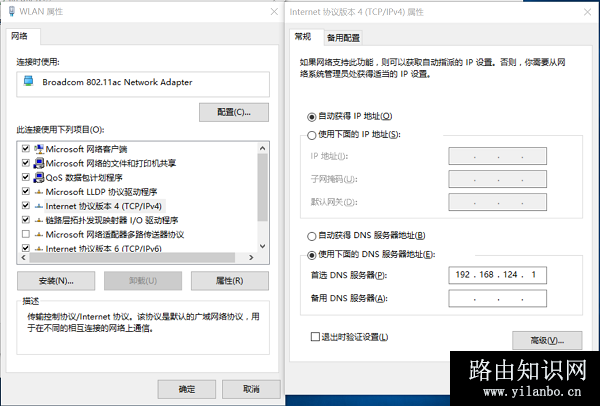This screenshot has width=600, height=406.
Task: Click the Broadcom network adapter icon
Action: 28,81
